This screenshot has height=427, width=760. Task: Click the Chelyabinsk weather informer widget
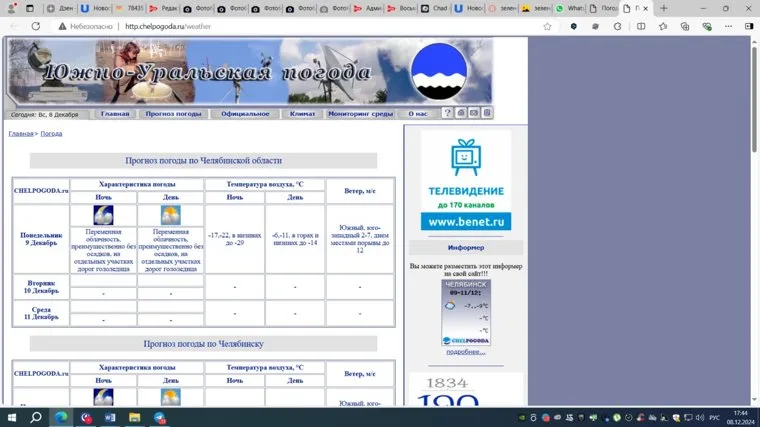pyautogui.click(x=466, y=312)
